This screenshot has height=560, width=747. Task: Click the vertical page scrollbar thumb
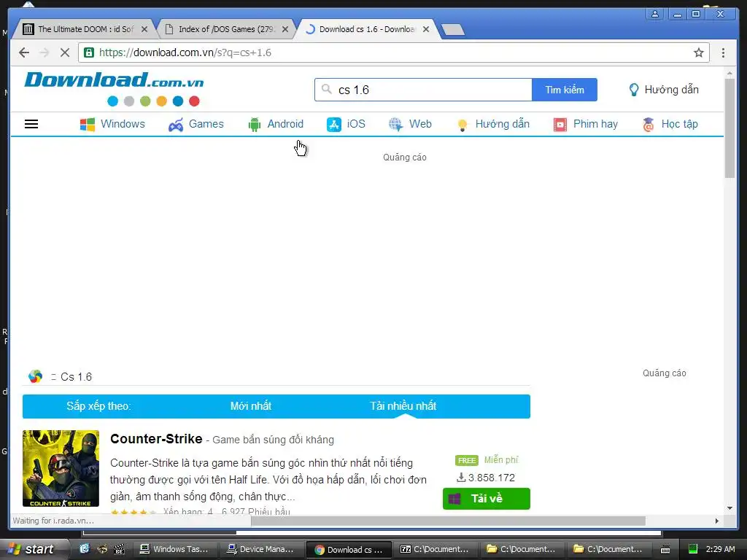click(x=729, y=128)
